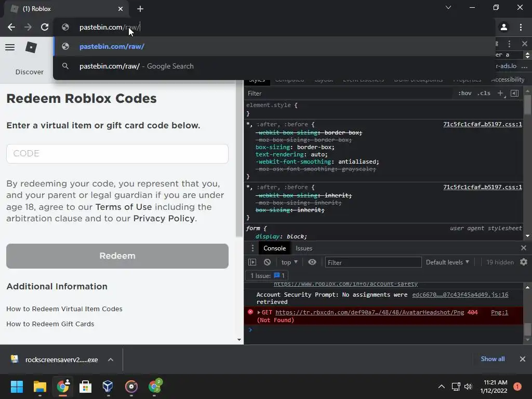Open Microsoft Store from taskbar

tap(85, 387)
